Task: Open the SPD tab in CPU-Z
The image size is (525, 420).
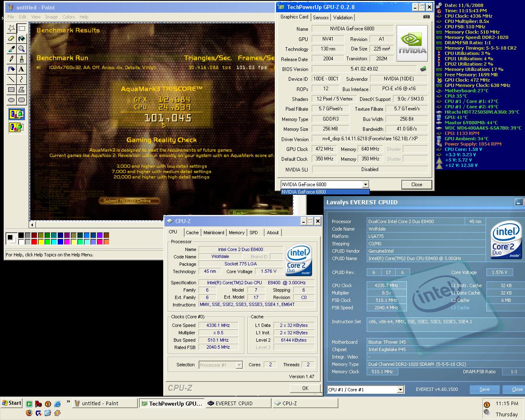Action: click(254, 233)
